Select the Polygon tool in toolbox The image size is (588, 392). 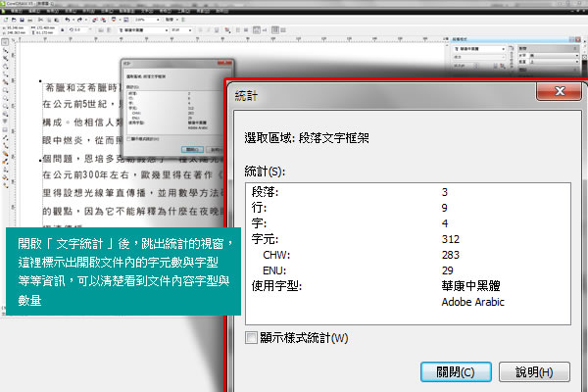point(5,106)
